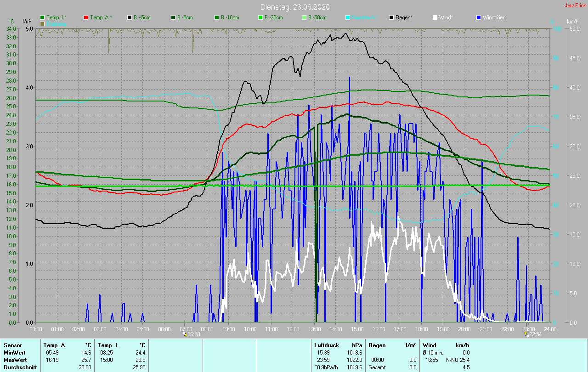
Task: Click the '03:00' time axis label
Action: [x=100, y=329]
